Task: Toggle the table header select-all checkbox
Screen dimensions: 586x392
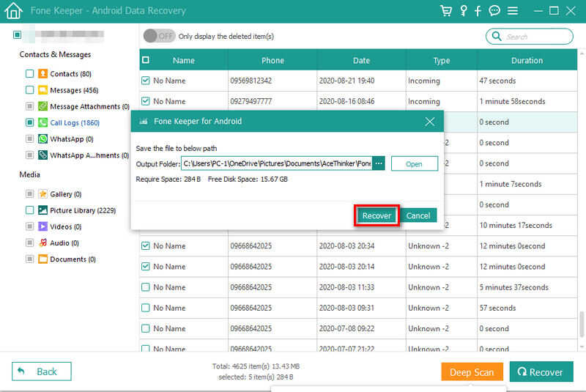Action: (x=146, y=60)
